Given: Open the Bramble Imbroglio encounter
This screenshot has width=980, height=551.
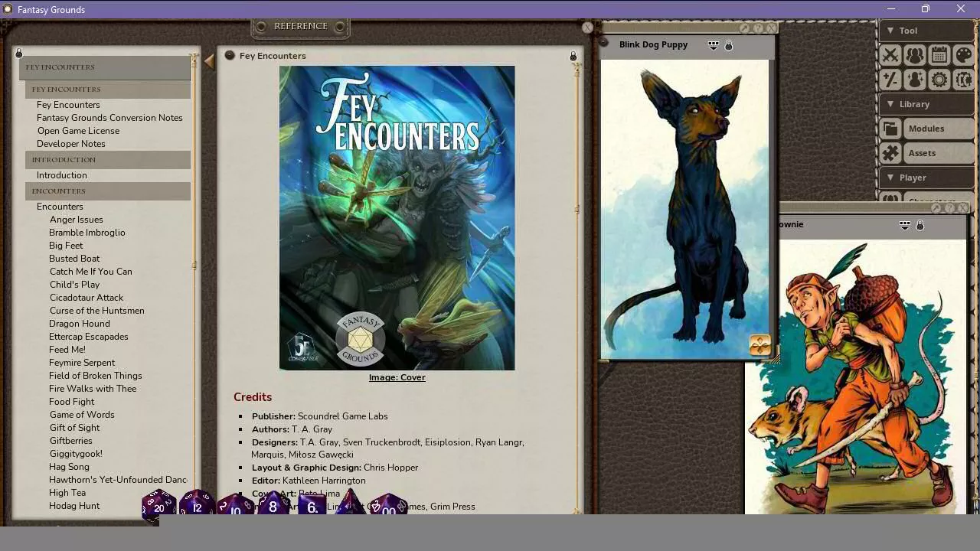Looking at the screenshot, I should [87, 233].
